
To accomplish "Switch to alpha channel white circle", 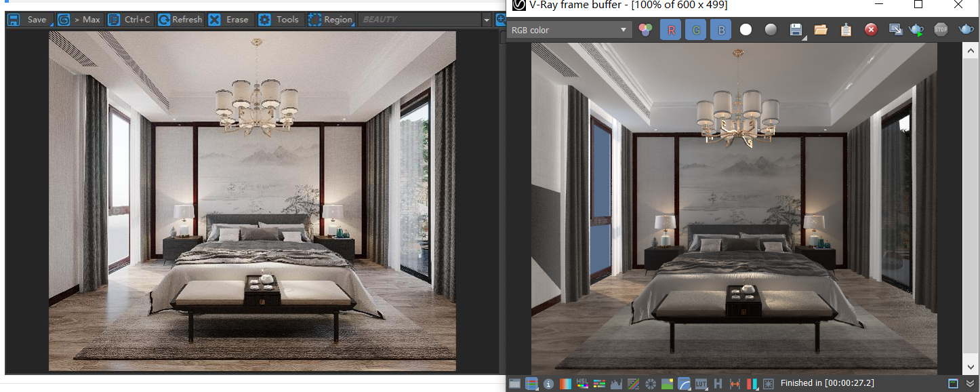I will point(746,30).
